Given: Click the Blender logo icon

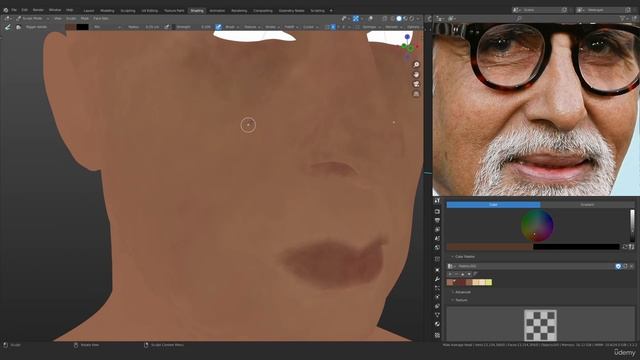Looking at the screenshot, I should tap(5, 10).
